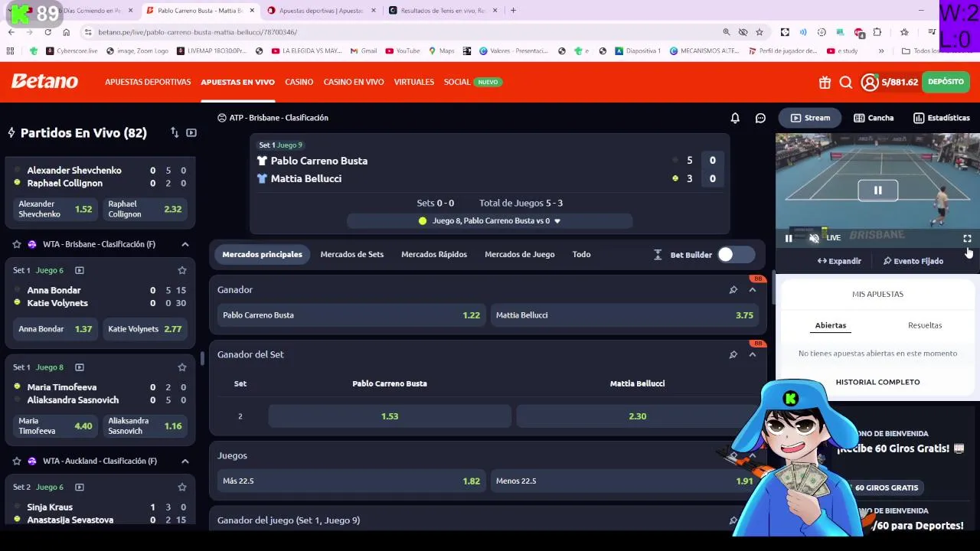Go to browser home page
Screen dimensions: 980x551
(67, 32)
